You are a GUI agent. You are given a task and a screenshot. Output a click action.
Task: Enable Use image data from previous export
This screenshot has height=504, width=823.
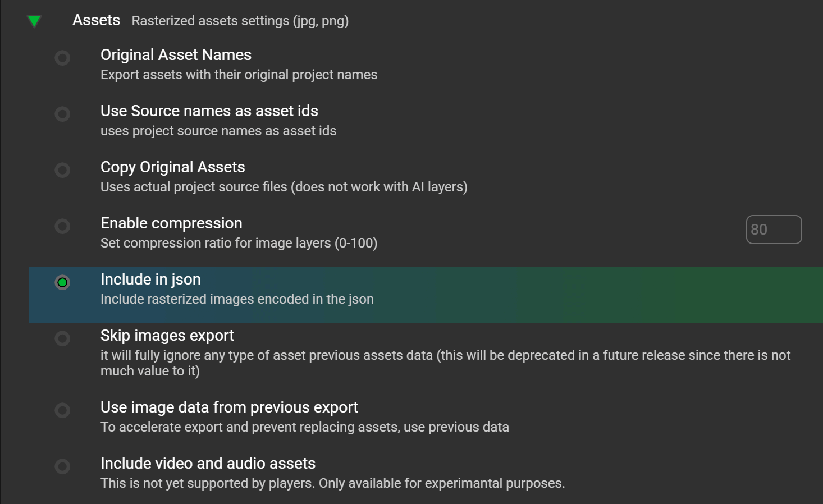[x=62, y=410]
